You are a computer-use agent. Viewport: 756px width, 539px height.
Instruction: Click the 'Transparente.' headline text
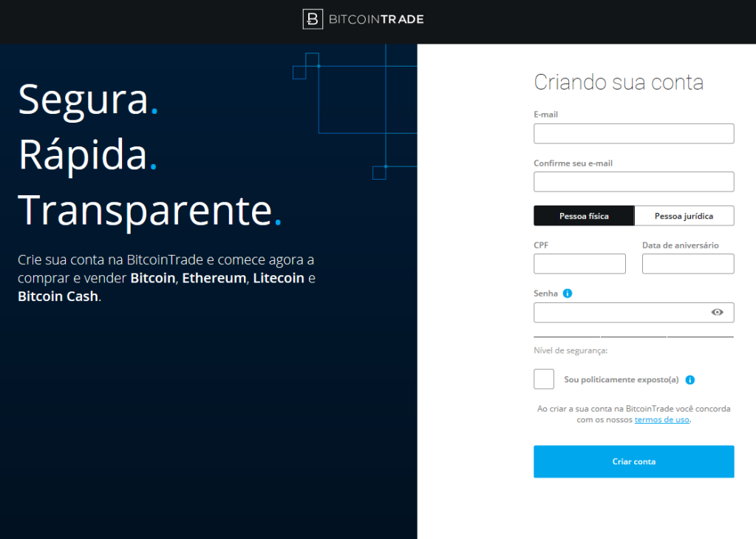coord(149,211)
